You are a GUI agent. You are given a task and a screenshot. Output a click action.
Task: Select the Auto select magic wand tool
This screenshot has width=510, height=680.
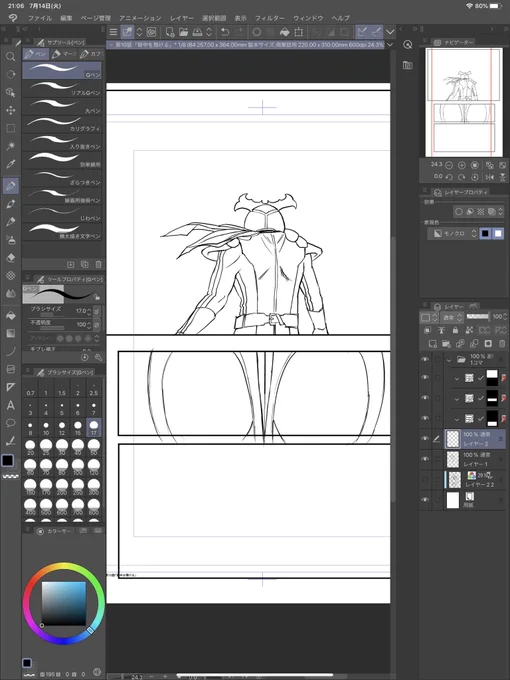click(10, 146)
